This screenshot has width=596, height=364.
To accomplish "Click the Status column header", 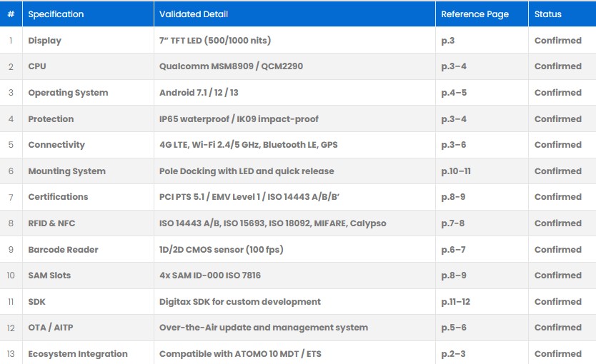I will tap(548, 14).
